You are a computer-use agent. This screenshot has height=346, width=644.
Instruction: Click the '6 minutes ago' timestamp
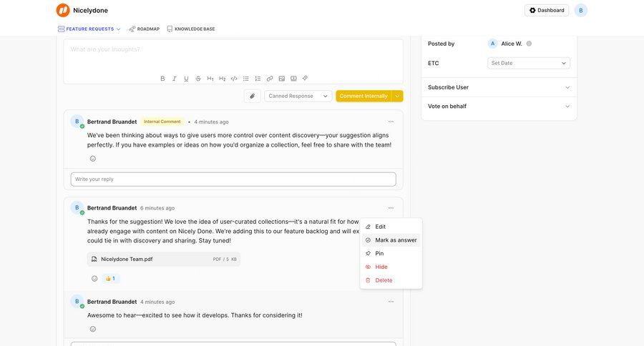157,208
